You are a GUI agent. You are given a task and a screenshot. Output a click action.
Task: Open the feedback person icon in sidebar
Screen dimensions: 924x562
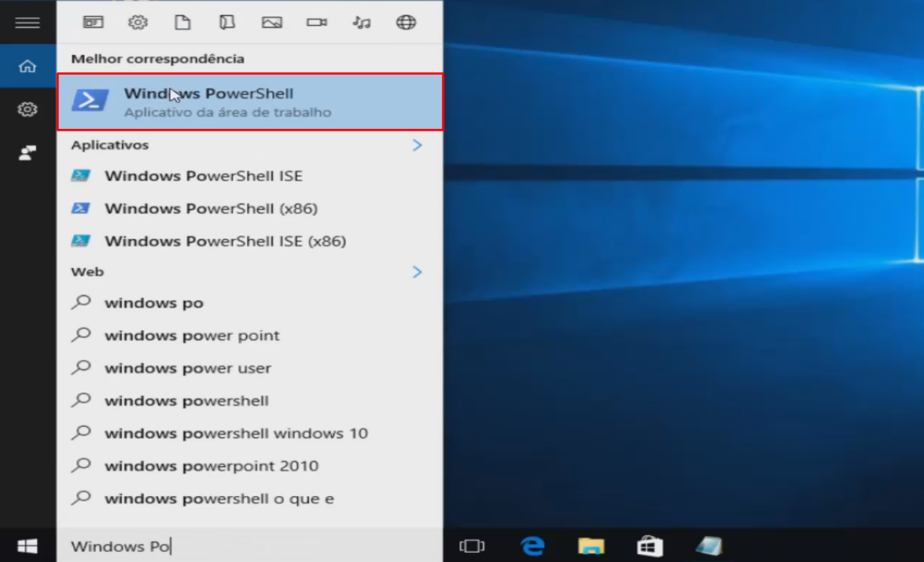pyautogui.click(x=27, y=152)
